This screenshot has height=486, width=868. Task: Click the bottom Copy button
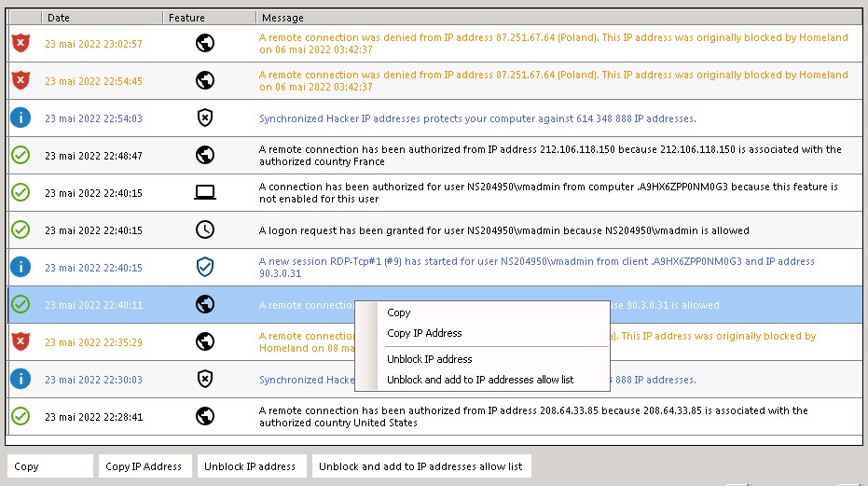[x=49, y=466]
